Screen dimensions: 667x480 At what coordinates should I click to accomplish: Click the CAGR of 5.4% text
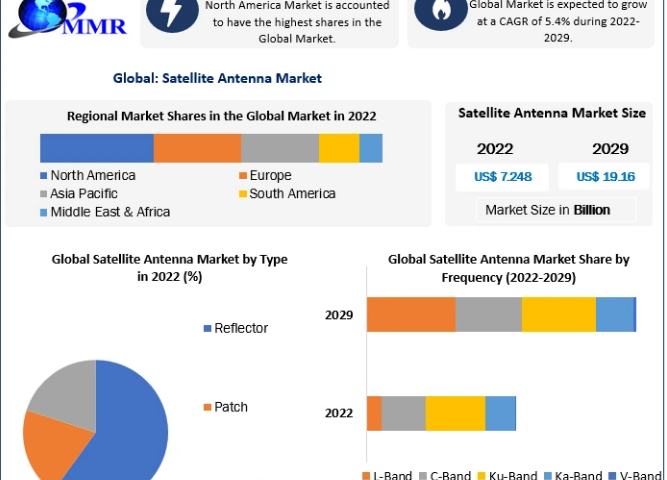558,21
